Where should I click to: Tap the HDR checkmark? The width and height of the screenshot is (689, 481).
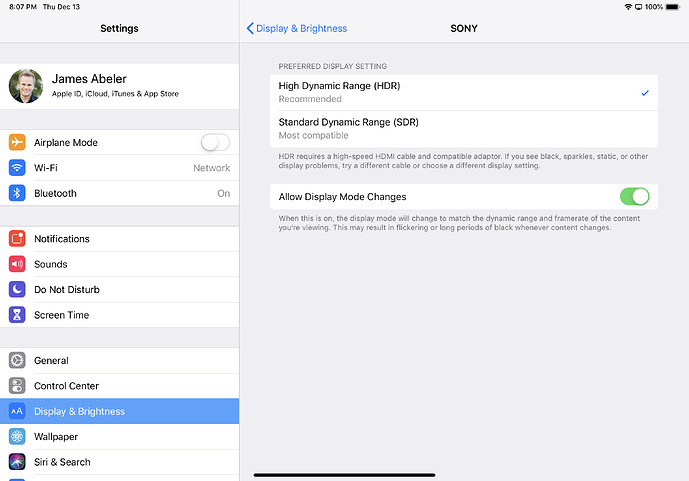click(x=645, y=93)
